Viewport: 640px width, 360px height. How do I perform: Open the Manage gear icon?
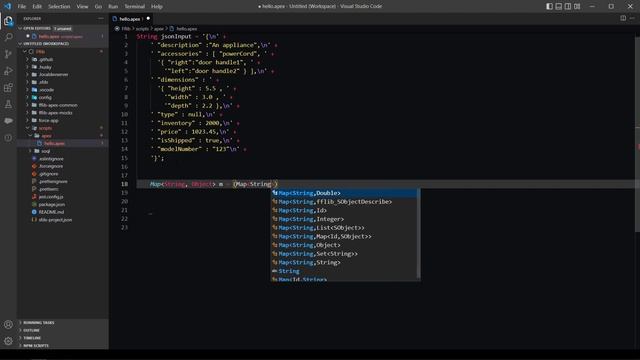point(8,341)
